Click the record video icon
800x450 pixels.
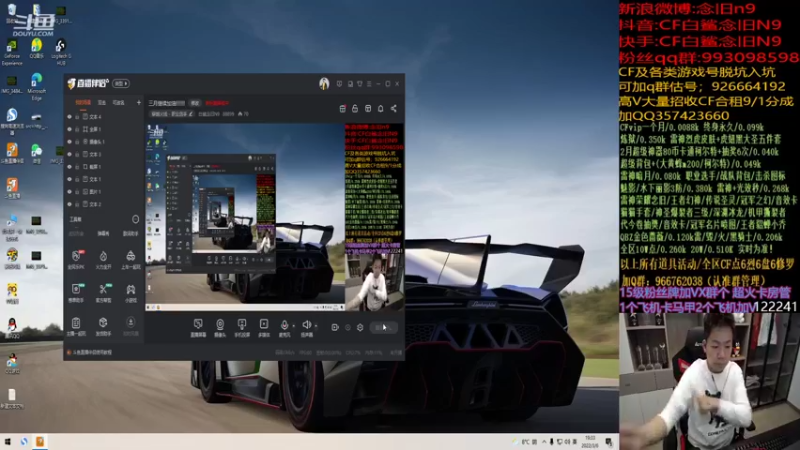coord(335,328)
